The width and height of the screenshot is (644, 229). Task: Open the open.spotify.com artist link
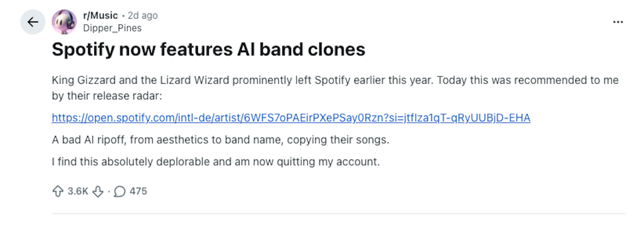click(x=291, y=118)
